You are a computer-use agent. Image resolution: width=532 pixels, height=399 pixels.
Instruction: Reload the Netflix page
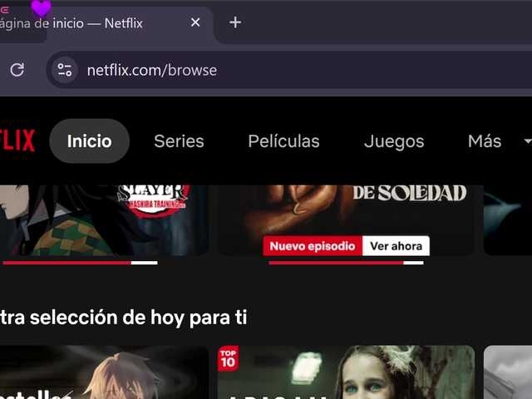click(x=17, y=70)
